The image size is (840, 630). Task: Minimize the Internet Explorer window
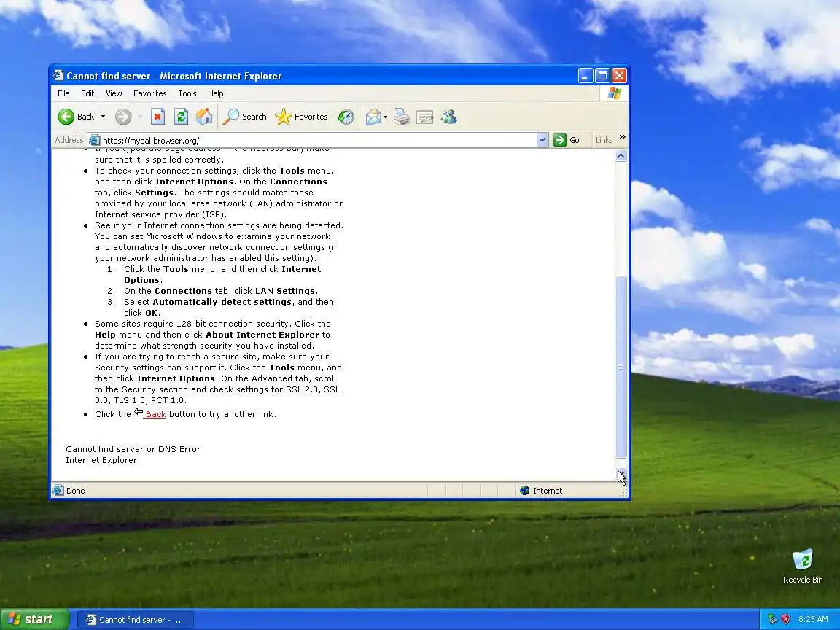click(x=585, y=76)
